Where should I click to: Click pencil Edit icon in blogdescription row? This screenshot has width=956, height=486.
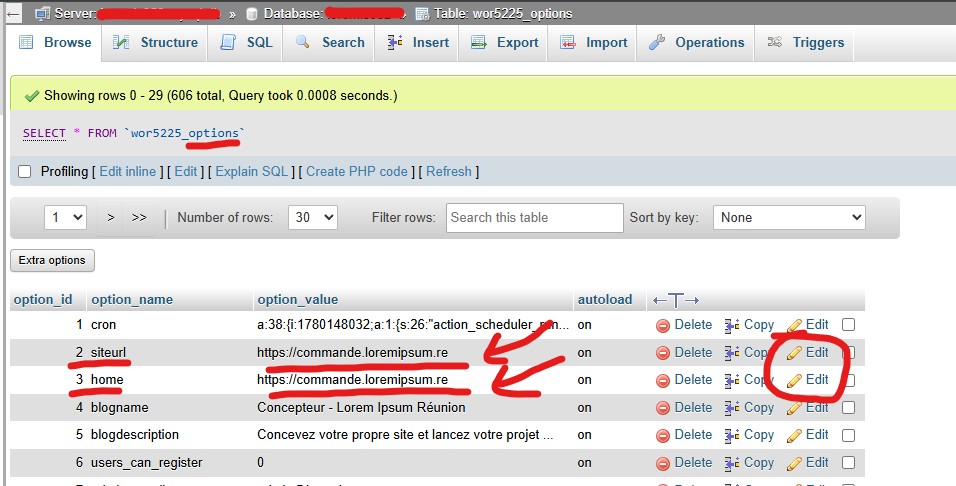(794, 435)
